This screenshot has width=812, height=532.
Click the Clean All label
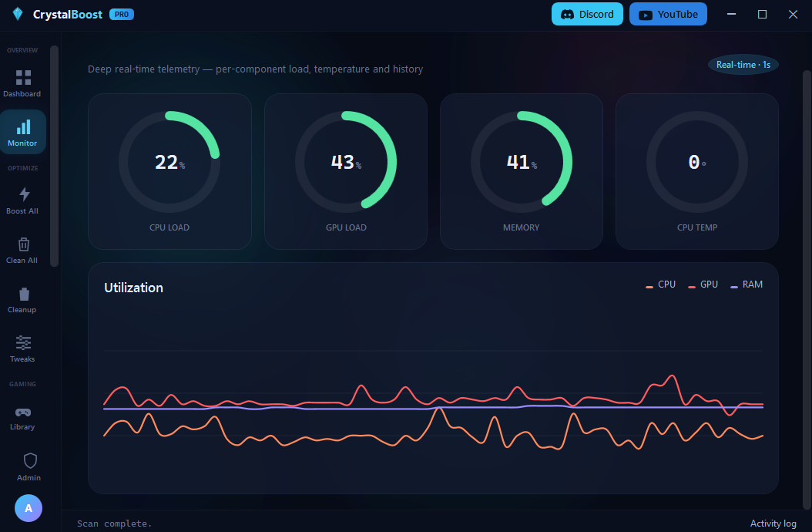click(x=22, y=261)
